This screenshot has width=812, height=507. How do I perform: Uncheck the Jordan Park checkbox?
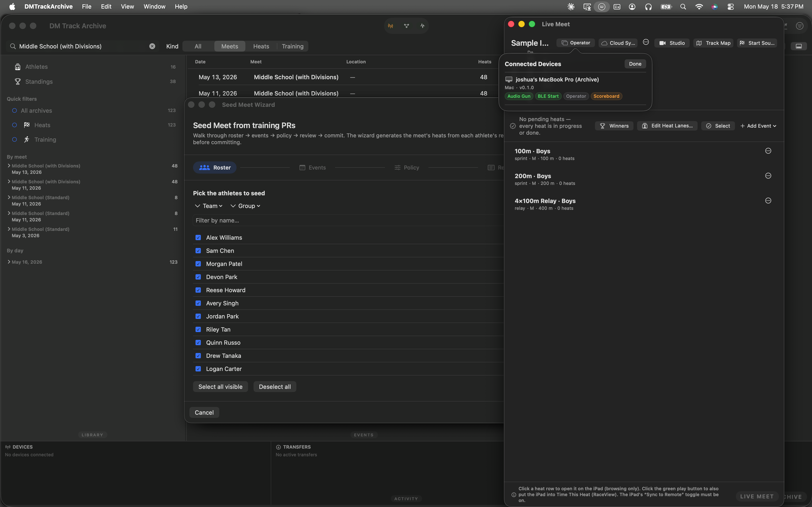198,316
